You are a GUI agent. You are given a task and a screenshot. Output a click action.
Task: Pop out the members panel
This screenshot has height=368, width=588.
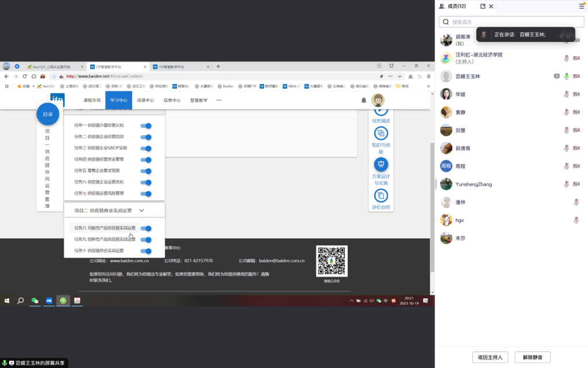click(x=483, y=6)
